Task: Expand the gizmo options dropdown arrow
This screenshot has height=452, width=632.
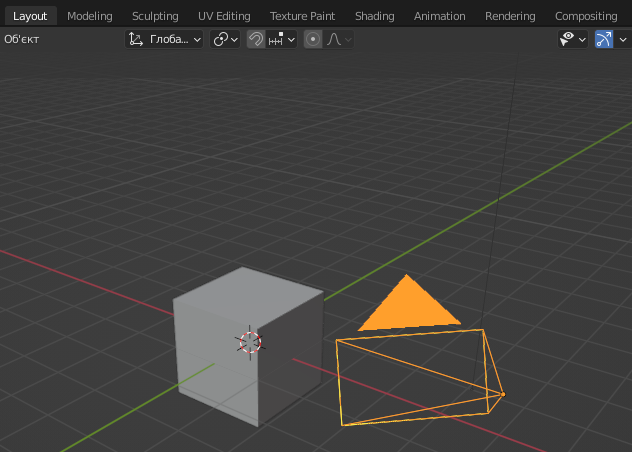Action: pyautogui.click(x=623, y=40)
